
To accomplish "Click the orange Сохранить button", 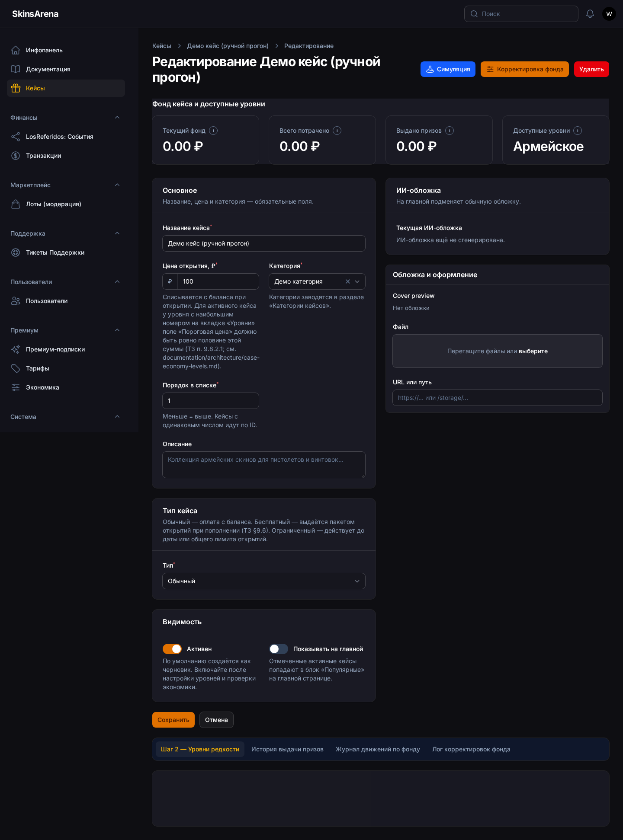I will pos(173,720).
